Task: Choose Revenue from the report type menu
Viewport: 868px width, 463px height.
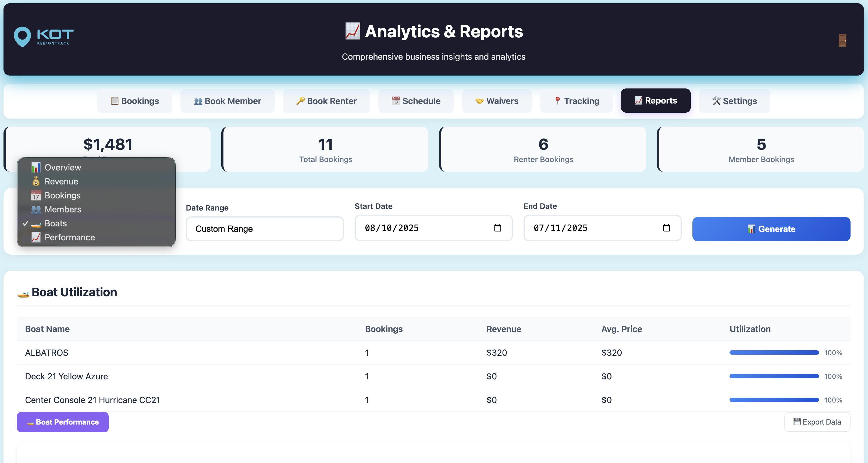Action: (61, 181)
